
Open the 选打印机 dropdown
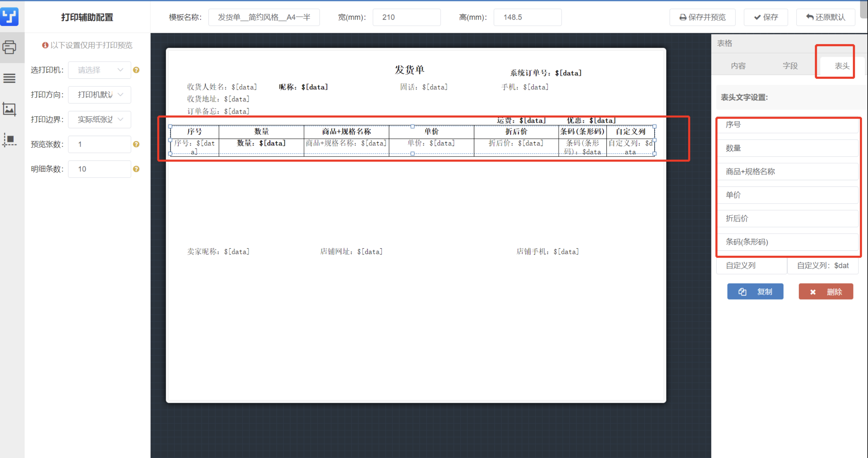99,70
